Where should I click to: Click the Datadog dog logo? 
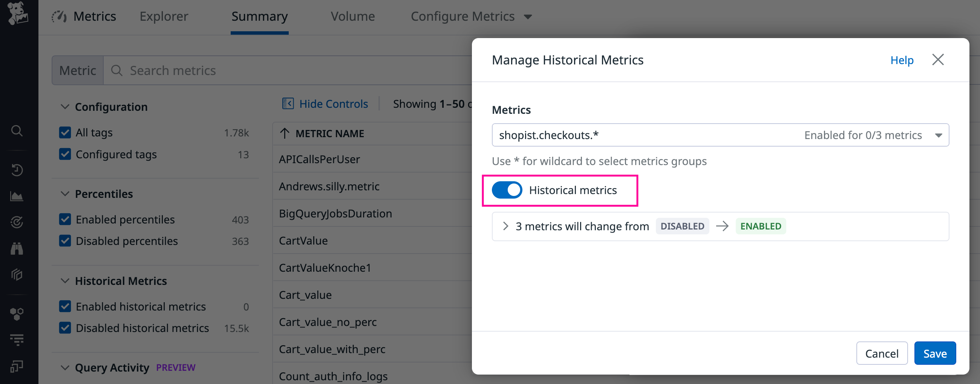point(17,13)
